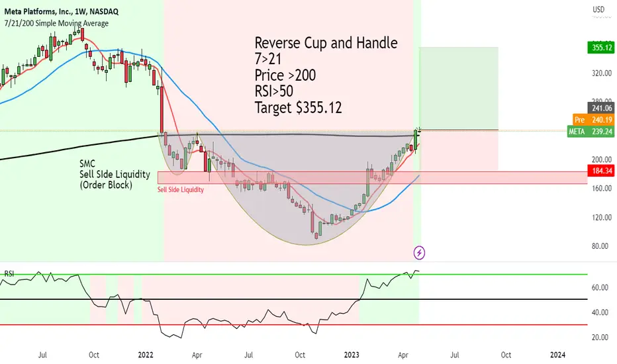Click the Target $355.12 text annotation

coord(299,107)
